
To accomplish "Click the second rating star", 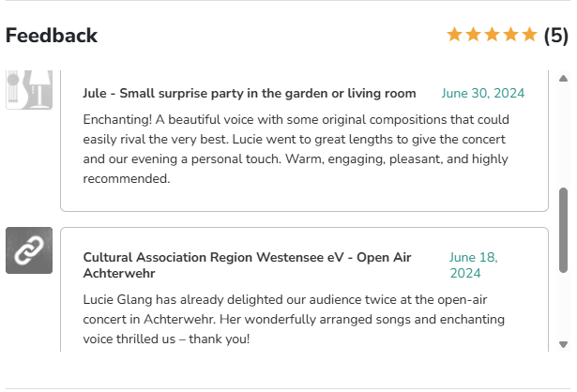I will pyautogui.click(x=473, y=36).
